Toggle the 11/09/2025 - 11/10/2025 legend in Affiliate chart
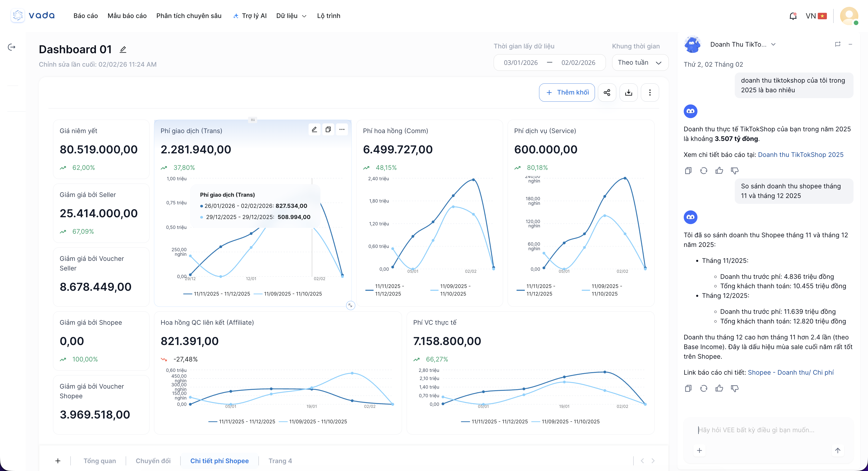This screenshot has width=868, height=471. (318, 422)
